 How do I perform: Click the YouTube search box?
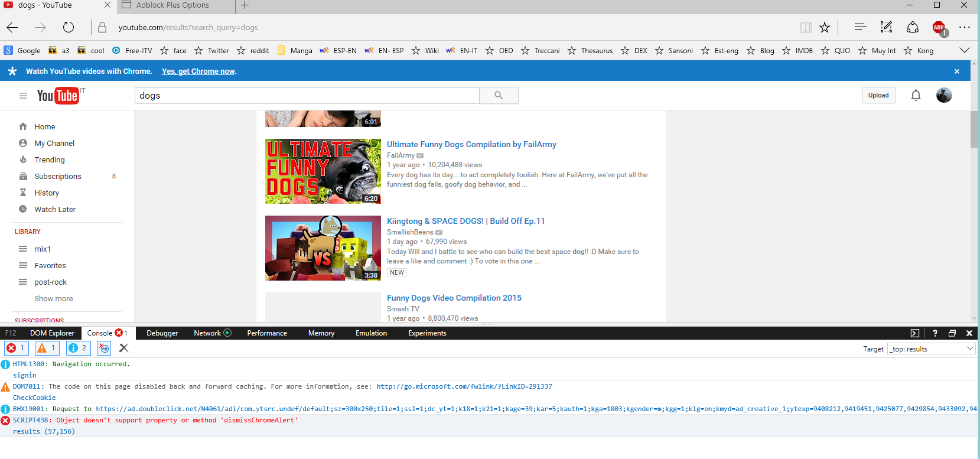pyautogui.click(x=307, y=96)
